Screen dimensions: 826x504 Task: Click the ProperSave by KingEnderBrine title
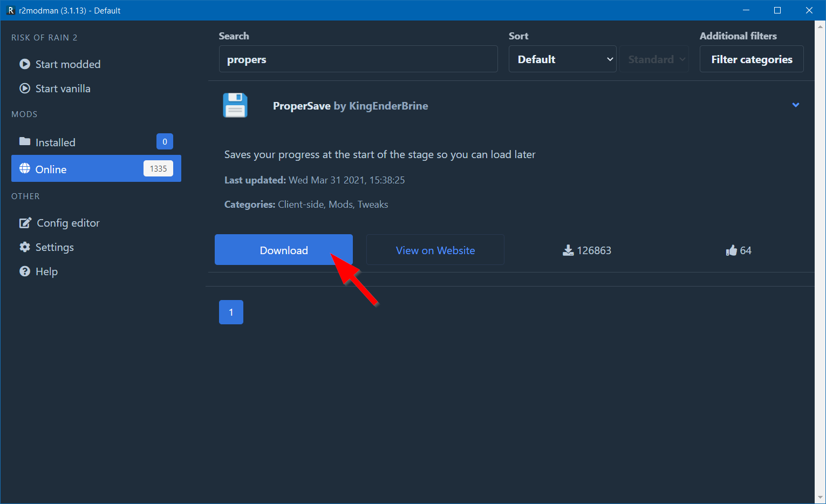[x=351, y=106]
